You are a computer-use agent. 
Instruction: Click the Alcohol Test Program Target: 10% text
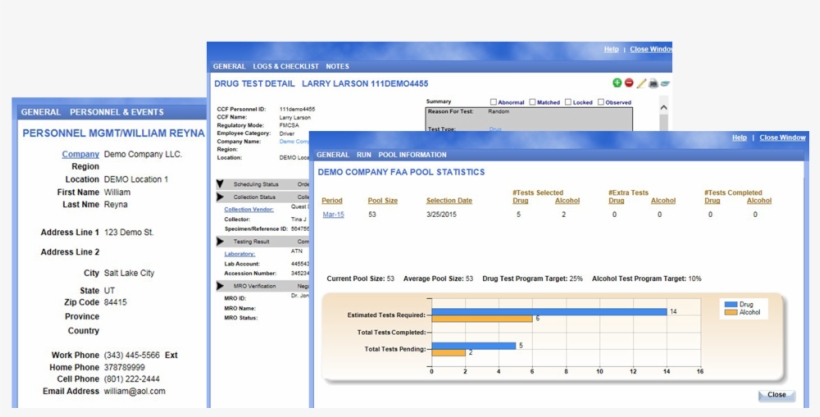[647, 279]
